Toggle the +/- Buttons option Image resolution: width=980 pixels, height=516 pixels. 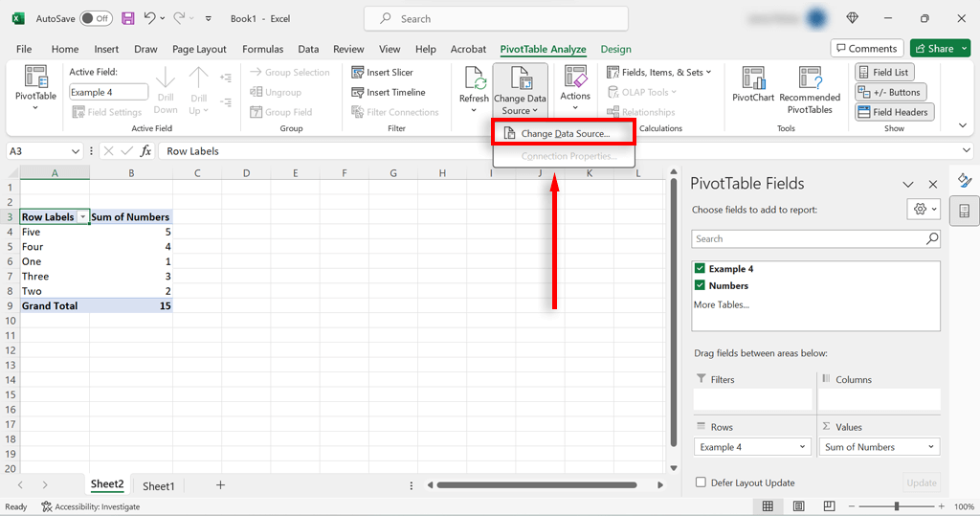[890, 92]
